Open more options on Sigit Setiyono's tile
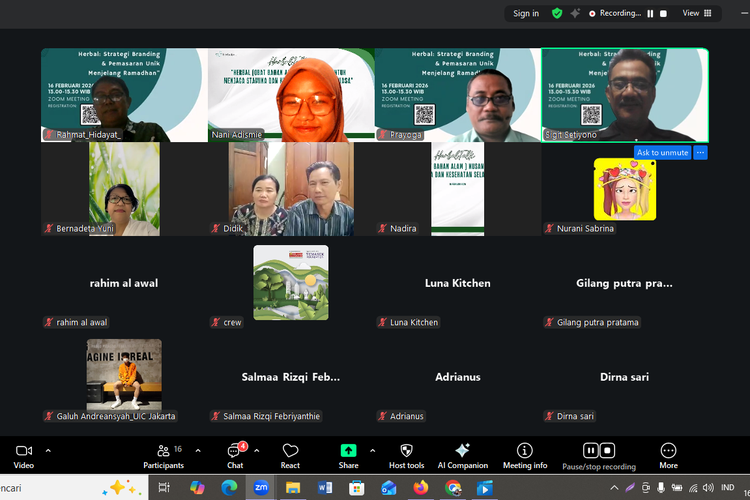Image resolution: width=750 pixels, height=500 pixels. [x=700, y=153]
